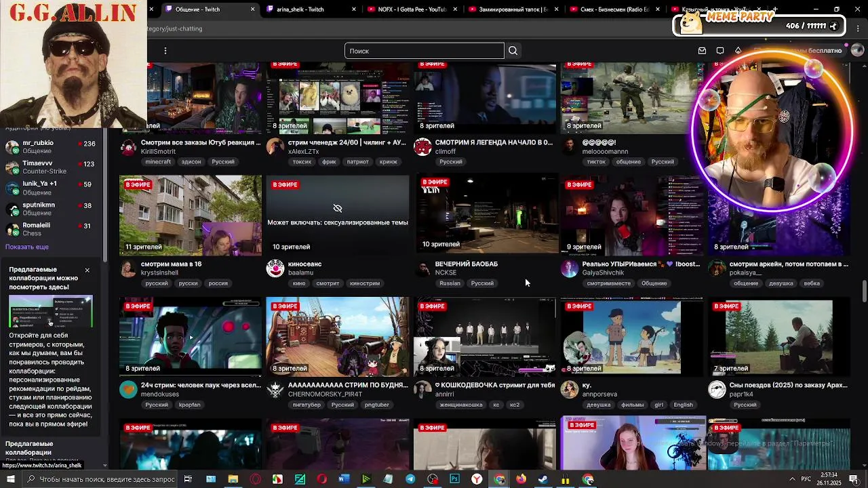
Task: Click the hidden sexual themes киносеанс thumbnail
Action: pyautogui.click(x=338, y=216)
